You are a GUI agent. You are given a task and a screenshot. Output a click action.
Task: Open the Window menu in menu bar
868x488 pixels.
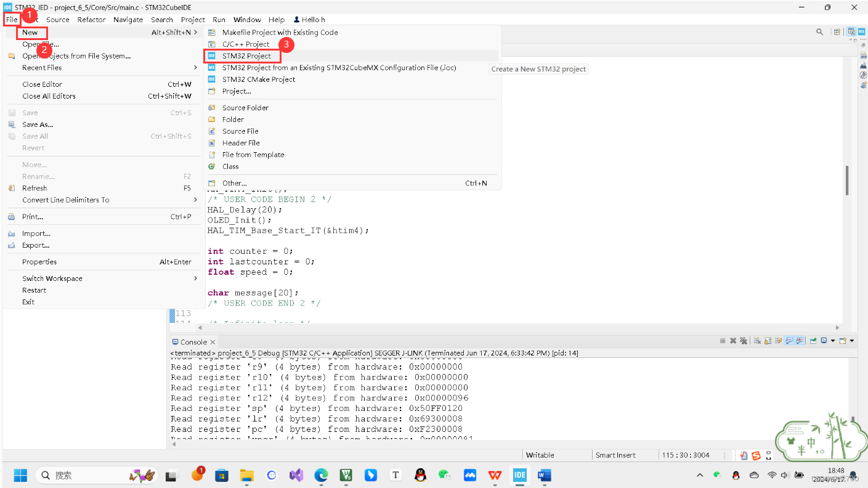click(247, 20)
